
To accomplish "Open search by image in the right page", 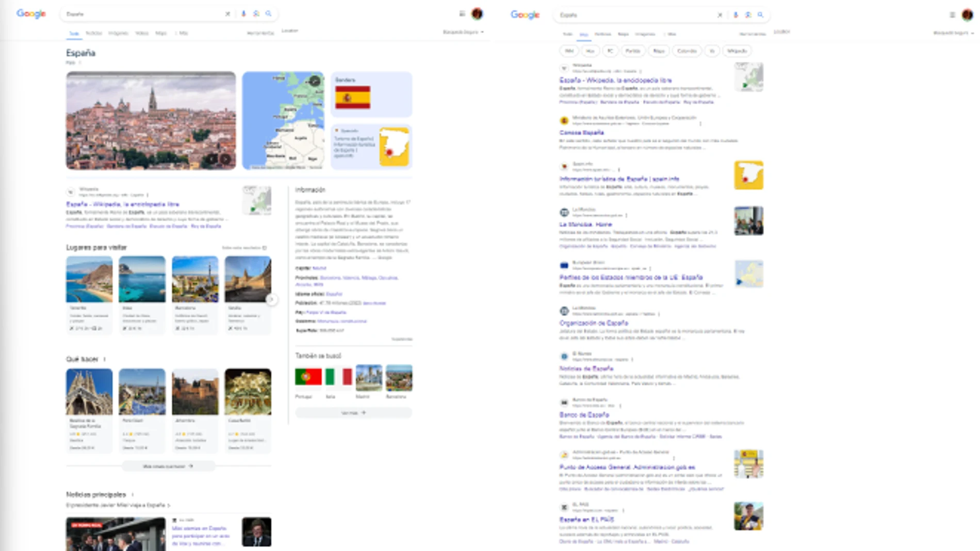I will [x=748, y=15].
